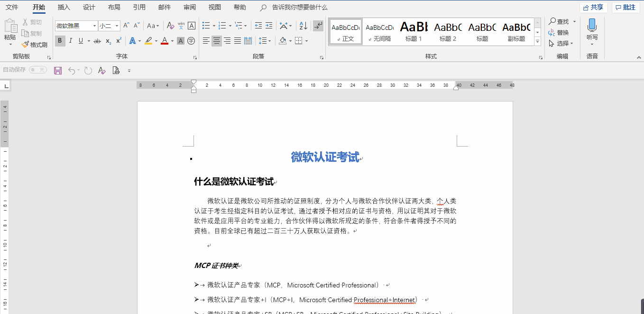Click the Paste (粘贴) clipboard icon
Screen dimensions: 644x314
10,26
